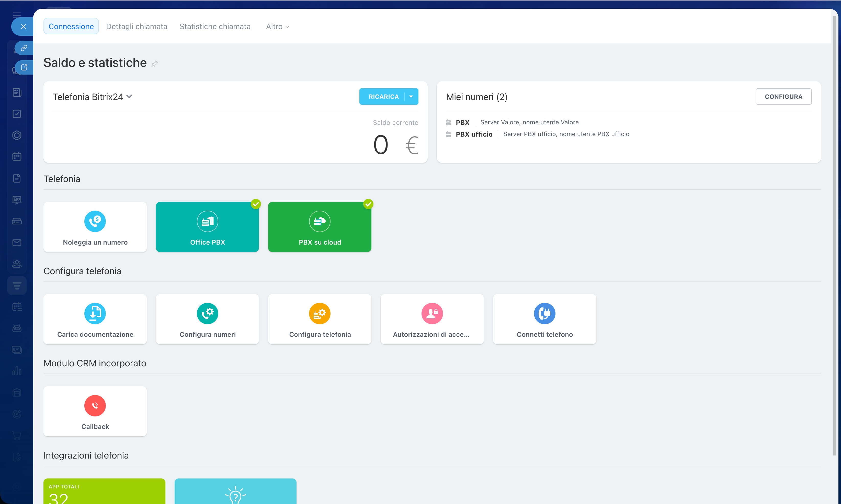Click green checkmark on Office PBX
The width and height of the screenshot is (841, 504).
(x=256, y=204)
